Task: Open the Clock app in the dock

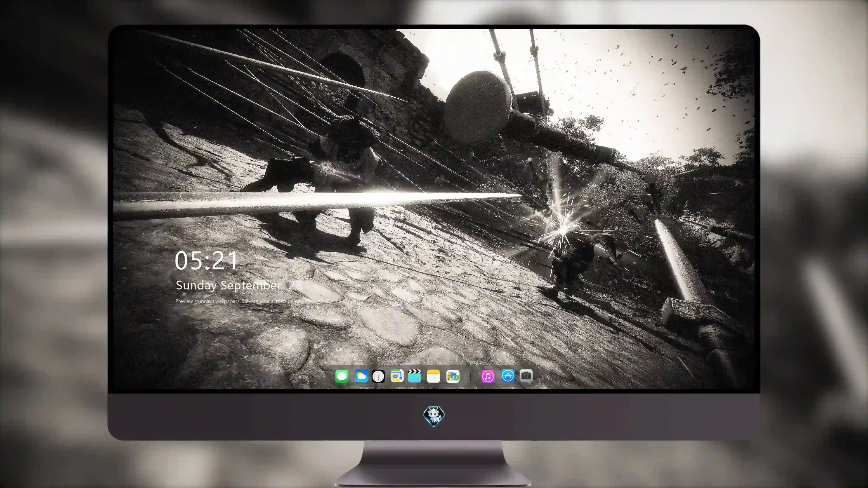Action: point(378,376)
